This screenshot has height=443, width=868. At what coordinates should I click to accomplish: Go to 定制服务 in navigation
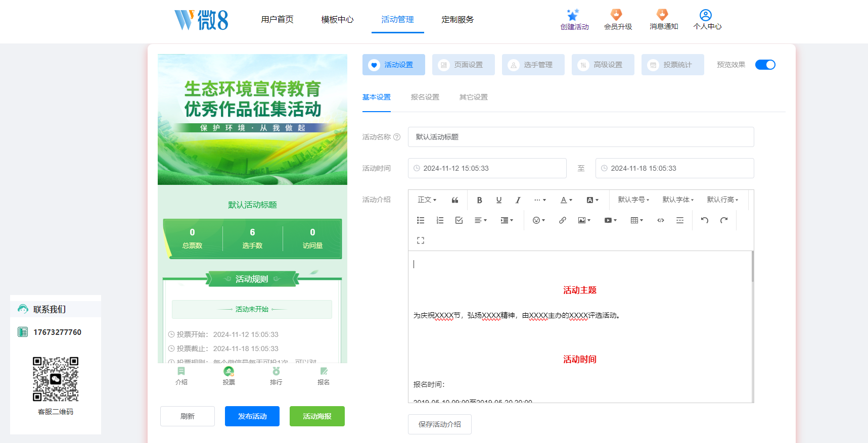pyautogui.click(x=458, y=20)
